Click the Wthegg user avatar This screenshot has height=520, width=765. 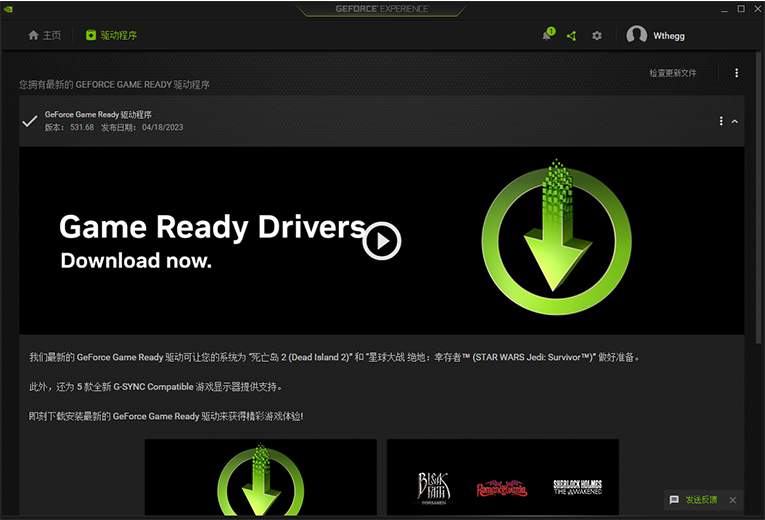pos(636,35)
